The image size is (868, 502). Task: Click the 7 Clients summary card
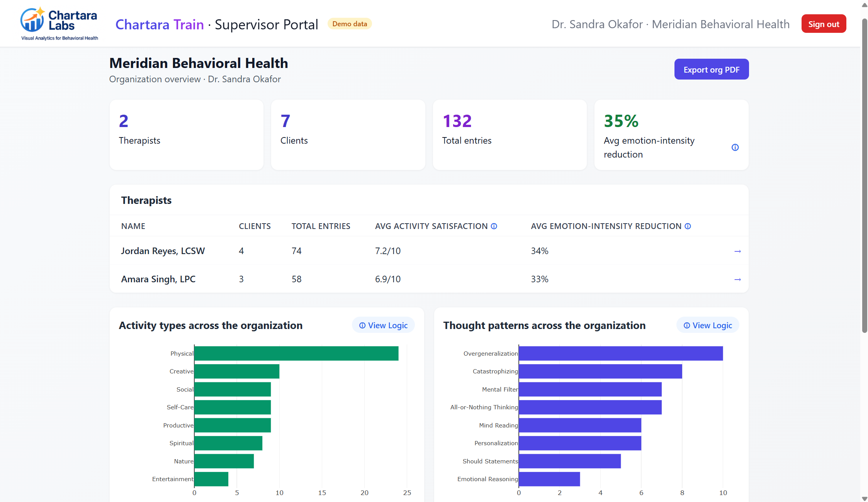tap(348, 135)
